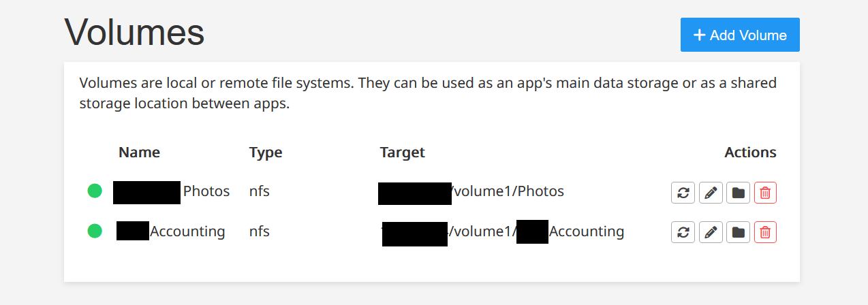The height and width of the screenshot is (305, 868).
Task: Click the Target column header
Action: pos(403,152)
